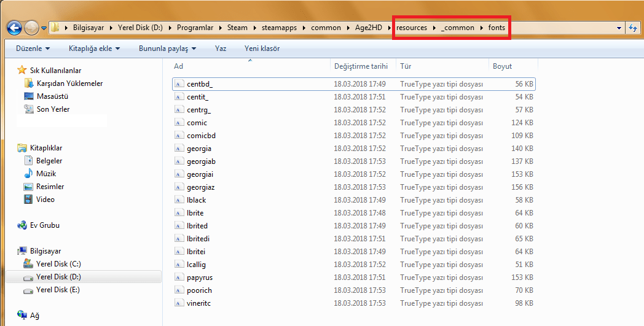Image resolution: width=644 pixels, height=326 pixels.
Task: Select the lbritei font file icon
Action: [179, 252]
